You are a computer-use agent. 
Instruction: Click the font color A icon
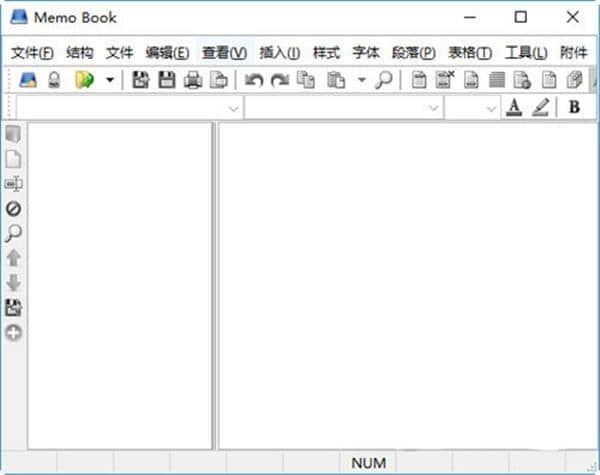point(514,107)
